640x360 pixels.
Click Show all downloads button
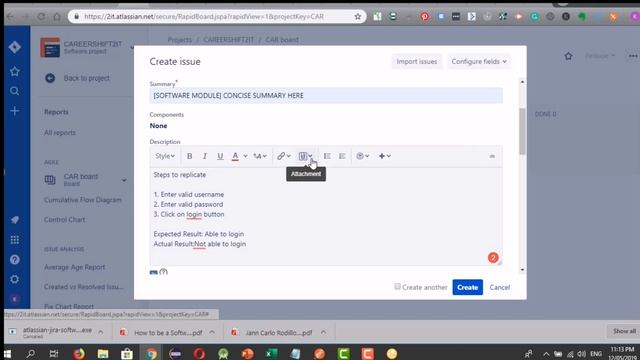point(624,331)
